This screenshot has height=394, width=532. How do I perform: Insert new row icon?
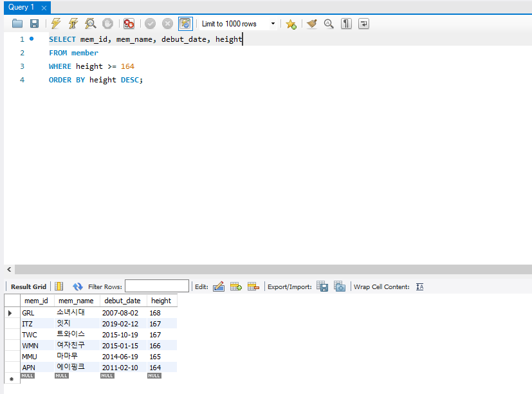[236, 286]
